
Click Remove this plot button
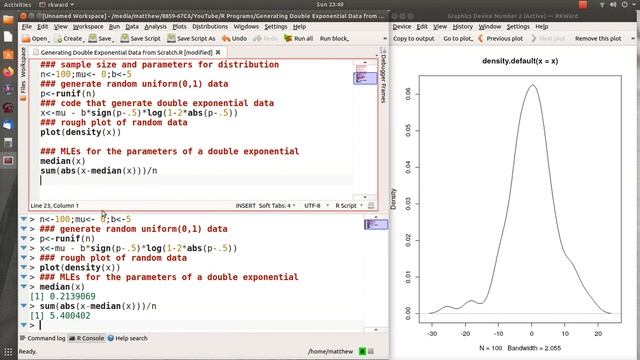pyautogui.click(x=598, y=38)
